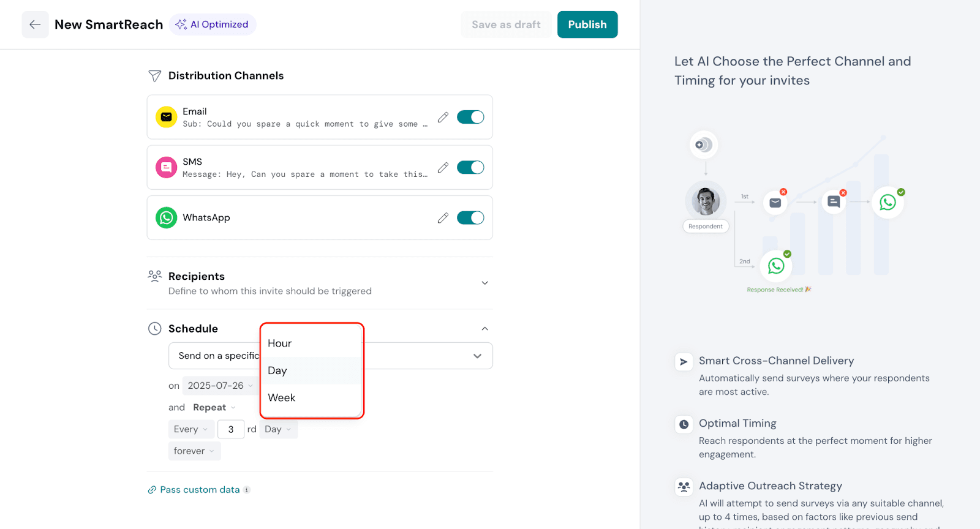980x529 pixels.
Task: Click the info icon beside Pass custom data
Action: (x=247, y=490)
